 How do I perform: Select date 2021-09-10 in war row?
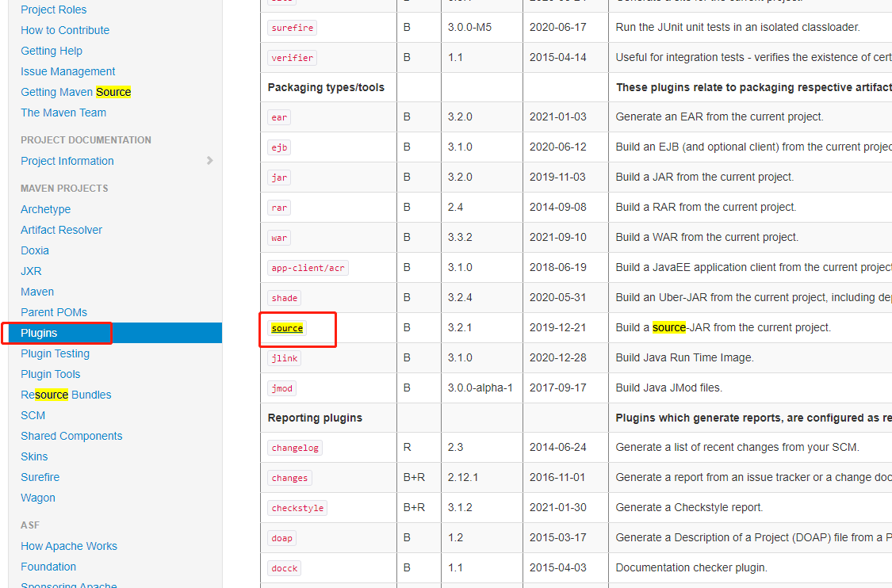557,237
